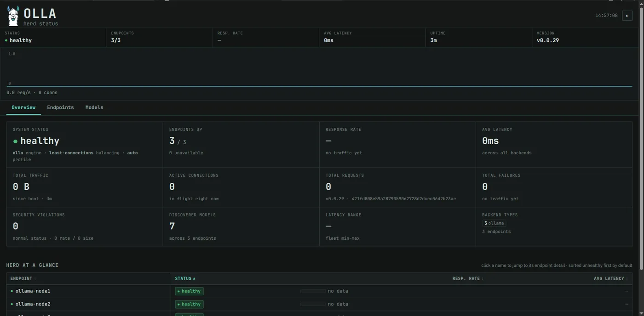The height and width of the screenshot is (316, 644).
Task: Click the '3 ollama' backend type badge
Action: tap(494, 223)
